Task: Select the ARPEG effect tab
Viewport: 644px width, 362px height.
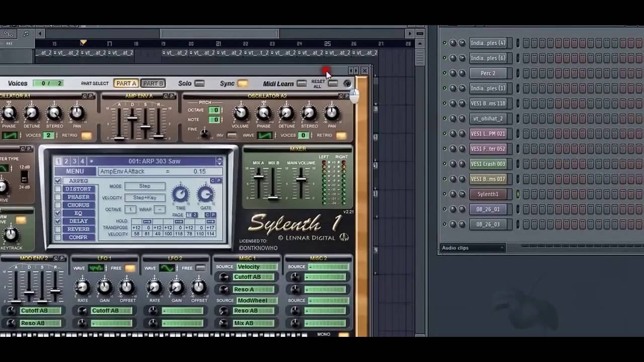Action: 78,181
